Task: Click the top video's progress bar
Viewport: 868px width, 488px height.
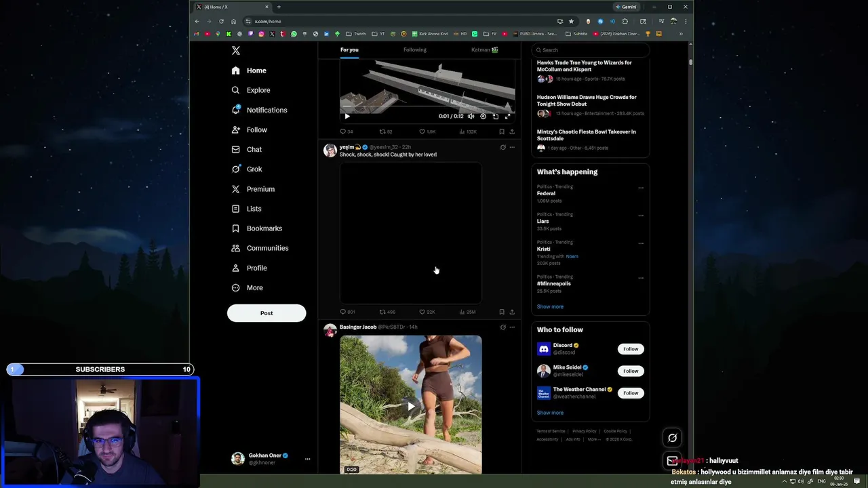Action: [427, 106]
